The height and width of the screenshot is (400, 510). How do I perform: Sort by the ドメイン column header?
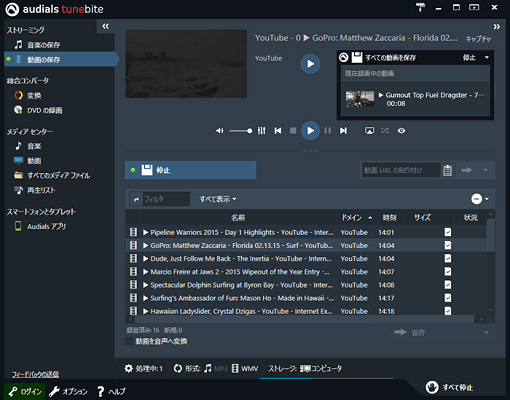pyautogui.click(x=355, y=218)
